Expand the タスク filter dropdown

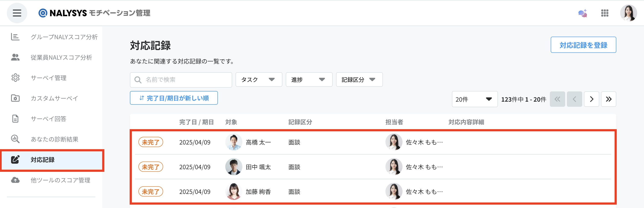click(x=259, y=79)
